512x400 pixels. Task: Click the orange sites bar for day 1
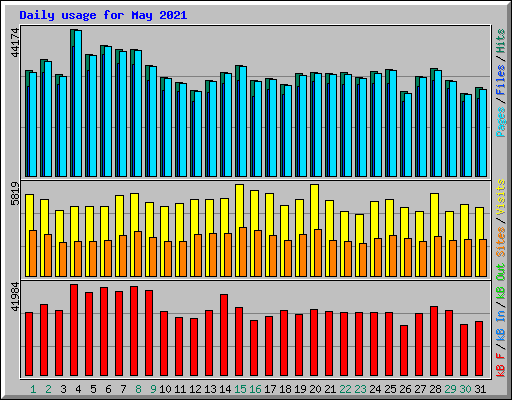coord(33,253)
